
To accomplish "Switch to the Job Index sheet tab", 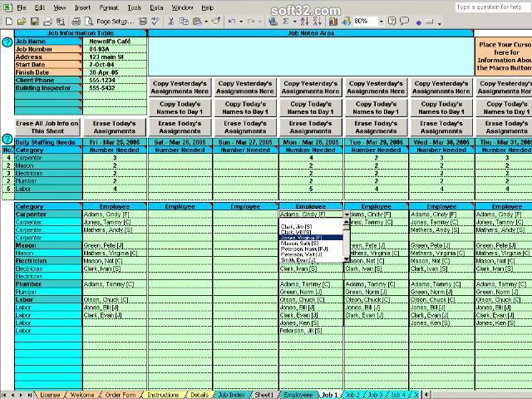I will (x=231, y=395).
